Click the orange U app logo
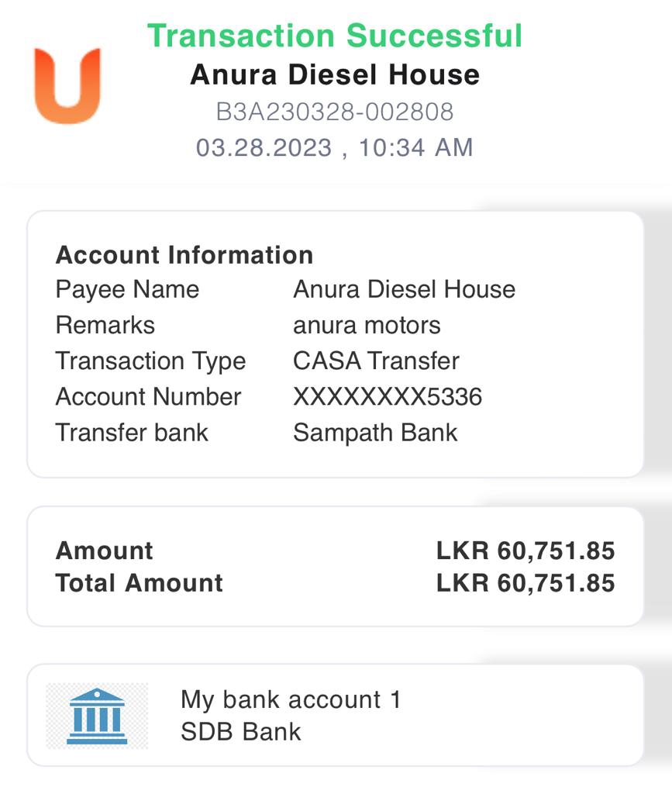This screenshot has width=672, height=794. [x=67, y=85]
